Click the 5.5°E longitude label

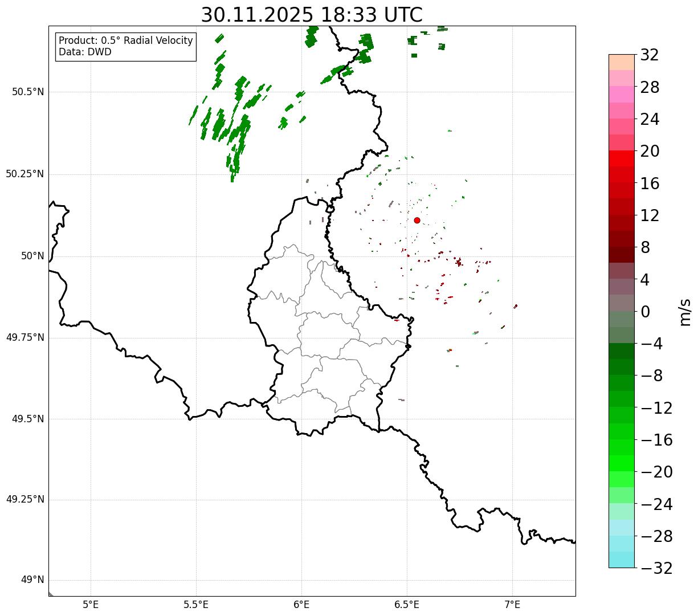tap(197, 605)
